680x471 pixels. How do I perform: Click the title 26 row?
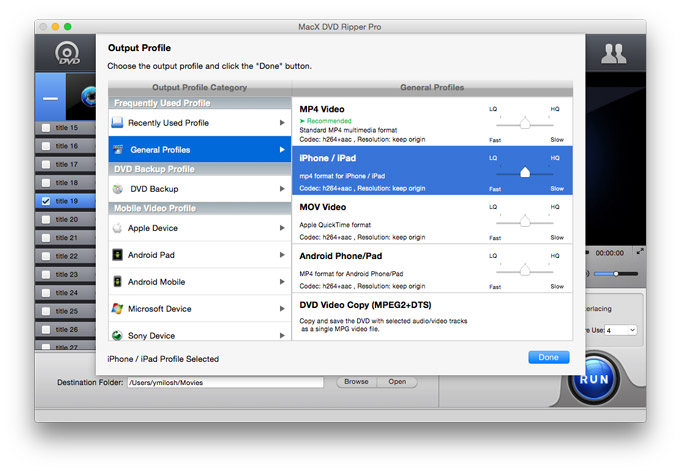[65, 330]
